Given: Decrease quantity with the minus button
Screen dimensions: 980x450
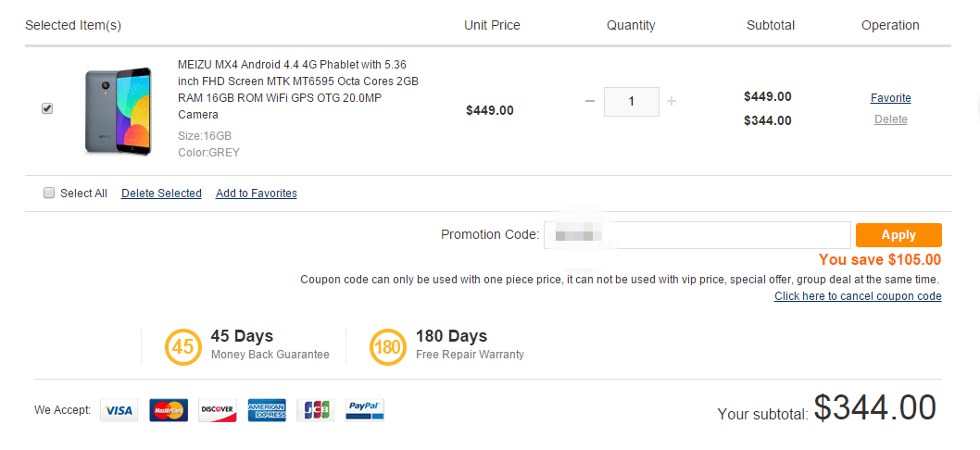Looking at the screenshot, I should 590,101.
